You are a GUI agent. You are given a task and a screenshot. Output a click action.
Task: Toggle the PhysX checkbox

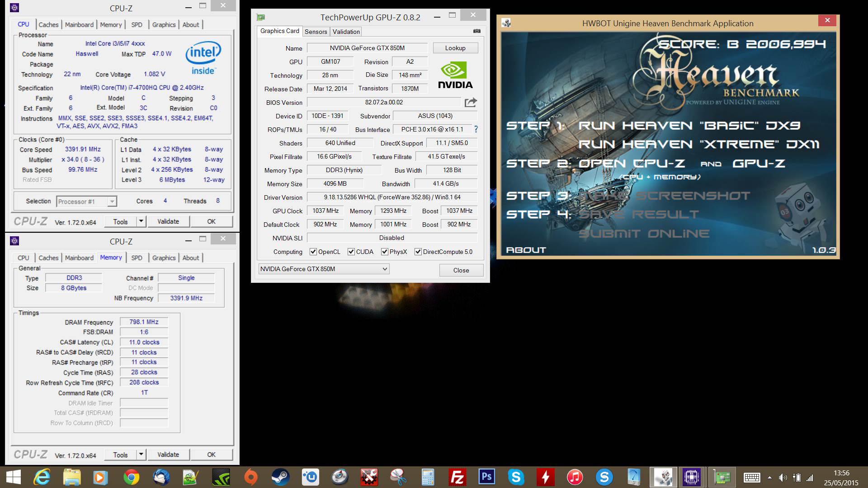tap(384, 252)
